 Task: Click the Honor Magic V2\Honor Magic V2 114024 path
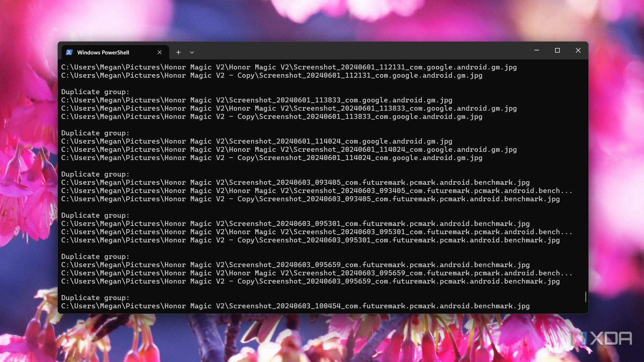[289, 149]
